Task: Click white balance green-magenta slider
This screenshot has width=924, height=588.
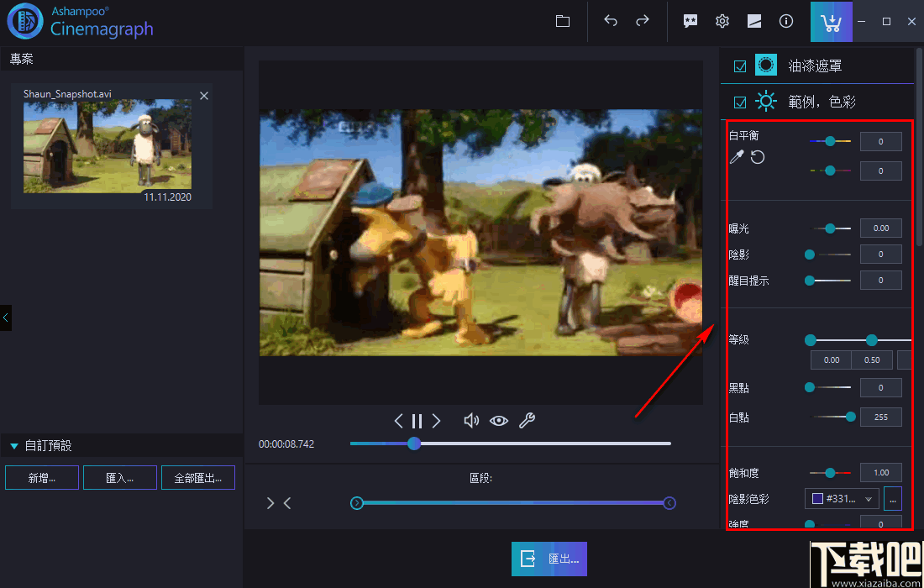Action: click(830, 171)
